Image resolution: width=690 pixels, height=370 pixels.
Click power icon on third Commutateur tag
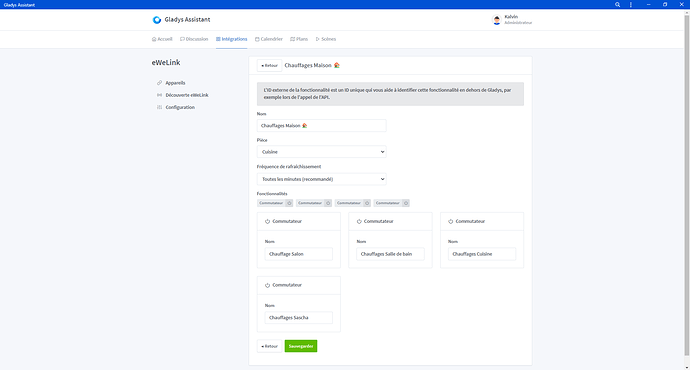point(367,203)
